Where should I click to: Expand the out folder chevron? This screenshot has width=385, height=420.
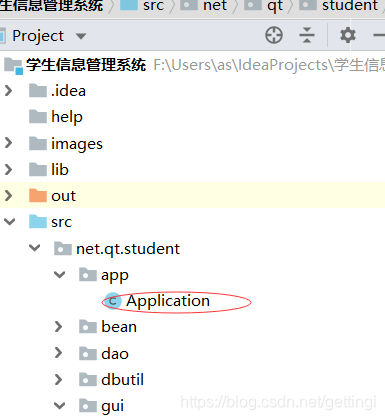pos(9,196)
